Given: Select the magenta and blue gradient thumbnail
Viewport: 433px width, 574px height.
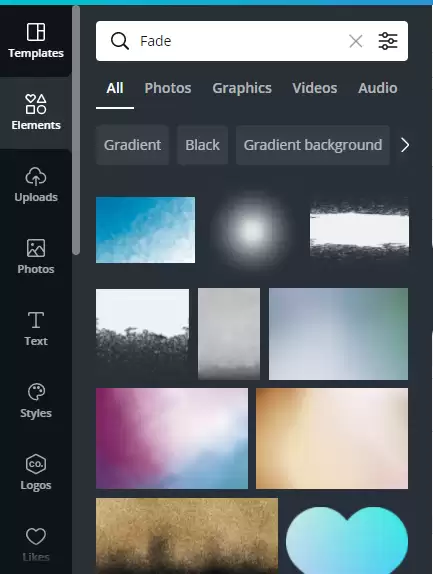Looking at the screenshot, I should pyautogui.click(x=172, y=439).
